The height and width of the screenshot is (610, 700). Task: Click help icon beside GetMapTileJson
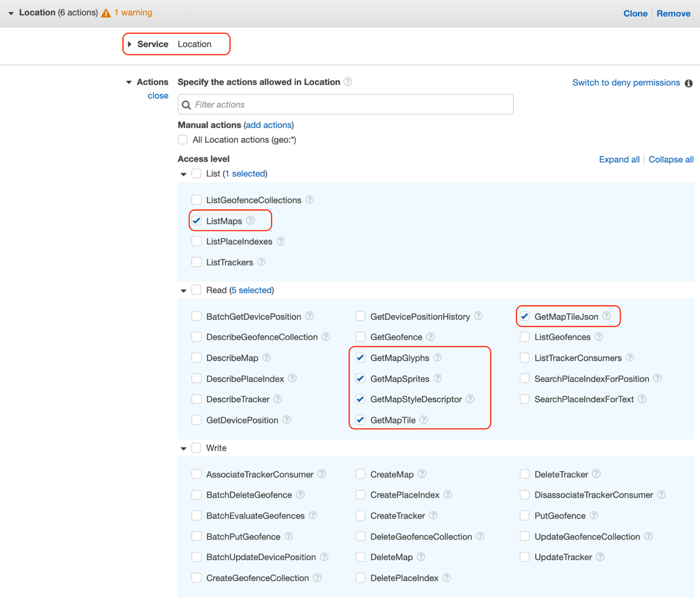tap(607, 316)
